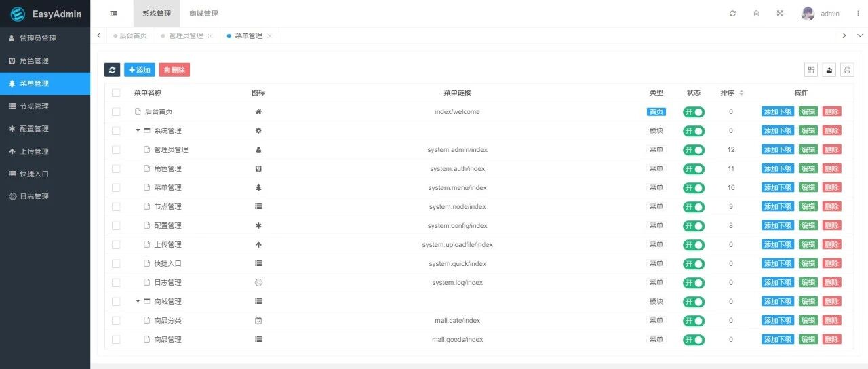This screenshot has width=868, height=369.
Task: Click the vertical dots more icon
Action: click(x=858, y=14)
